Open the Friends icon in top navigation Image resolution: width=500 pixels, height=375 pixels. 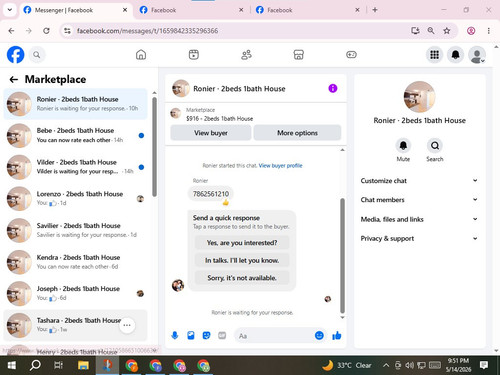[x=246, y=55]
